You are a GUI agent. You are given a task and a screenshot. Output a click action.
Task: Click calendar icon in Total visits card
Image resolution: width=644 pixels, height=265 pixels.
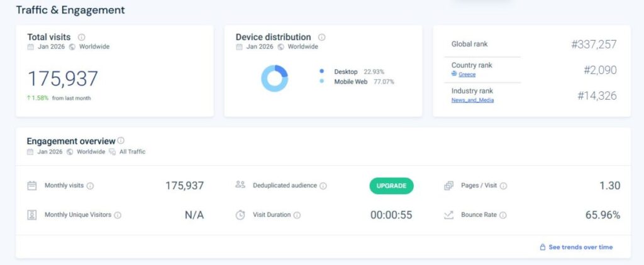coord(30,46)
